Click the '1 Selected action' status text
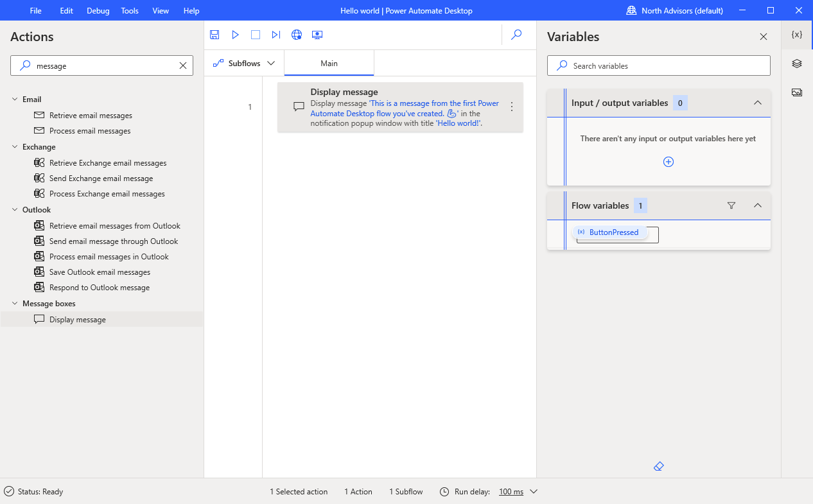Screen dimensions: 813x504 click(x=299, y=492)
